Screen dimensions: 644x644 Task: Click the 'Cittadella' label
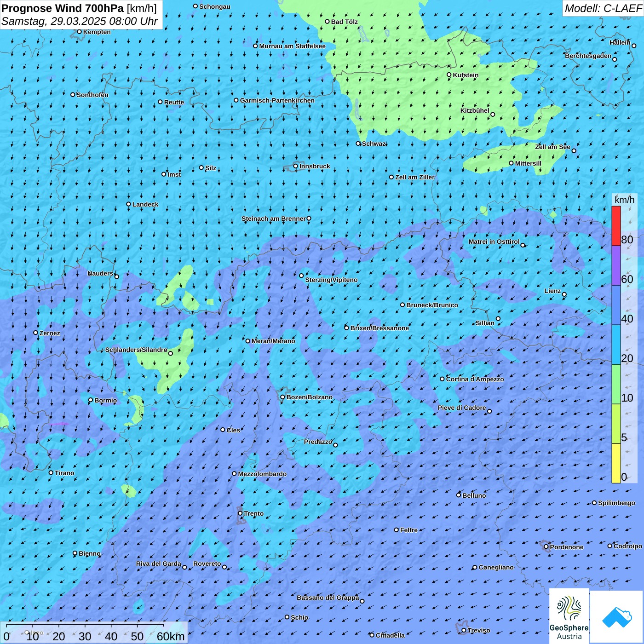coord(390,635)
